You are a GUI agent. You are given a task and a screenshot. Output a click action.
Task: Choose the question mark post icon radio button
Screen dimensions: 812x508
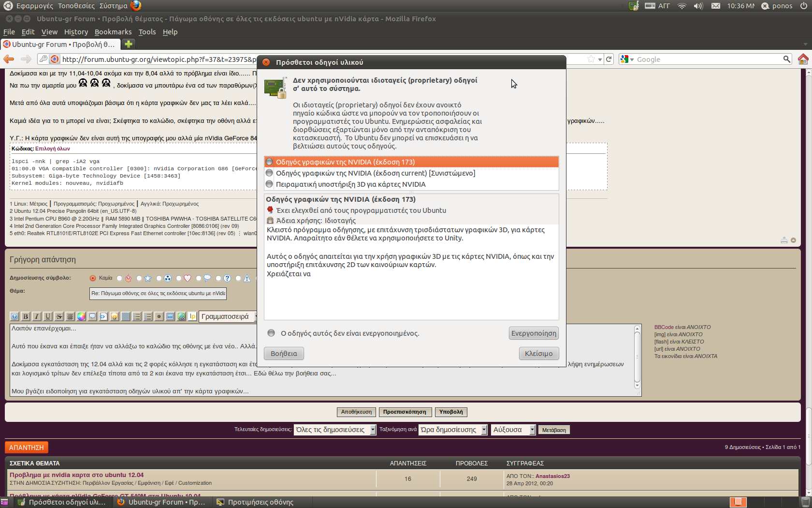[x=218, y=278]
